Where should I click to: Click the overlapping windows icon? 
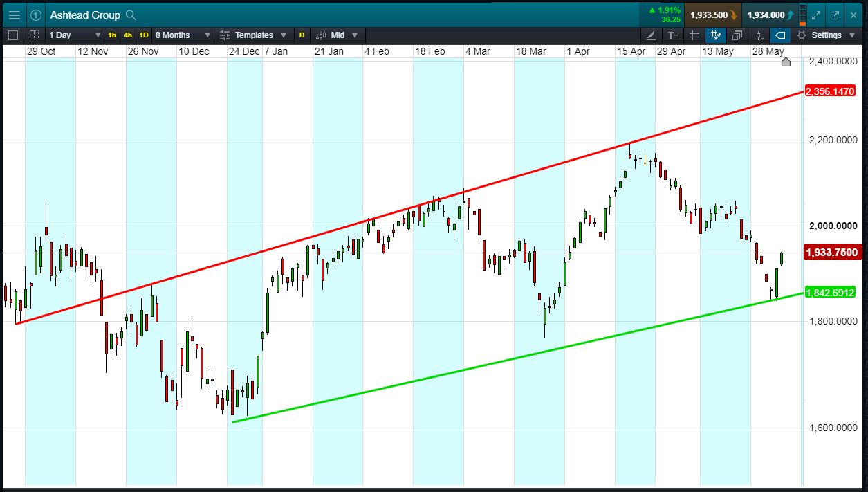click(737, 35)
